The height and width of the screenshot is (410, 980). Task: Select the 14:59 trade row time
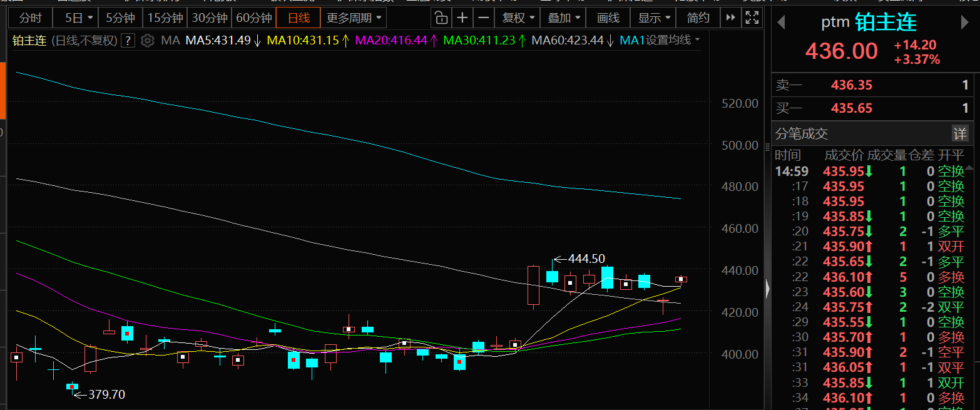click(x=792, y=171)
